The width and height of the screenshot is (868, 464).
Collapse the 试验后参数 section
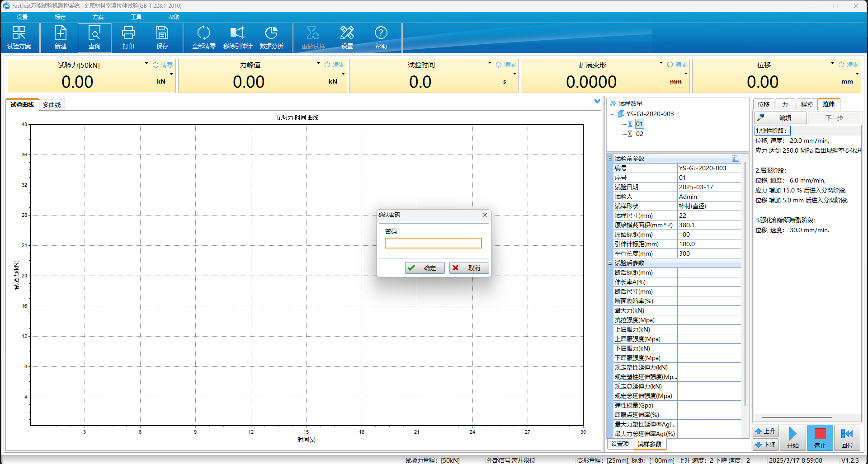tap(610, 263)
